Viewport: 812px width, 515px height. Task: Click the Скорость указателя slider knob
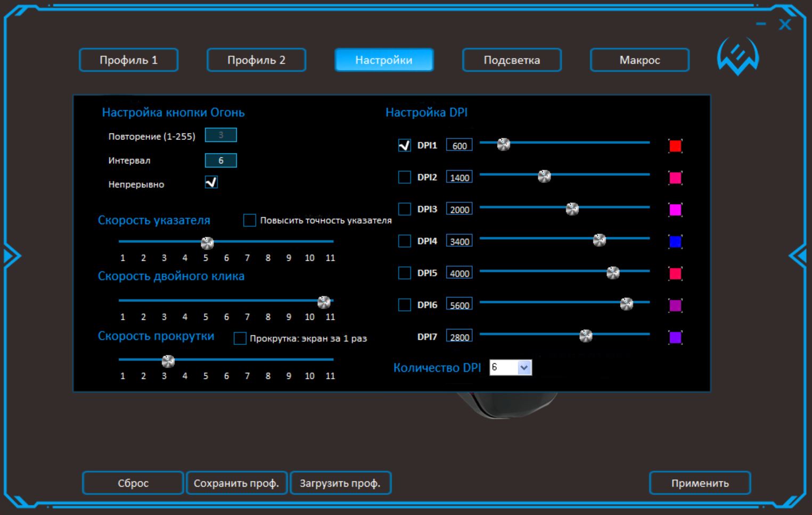[x=207, y=243]
